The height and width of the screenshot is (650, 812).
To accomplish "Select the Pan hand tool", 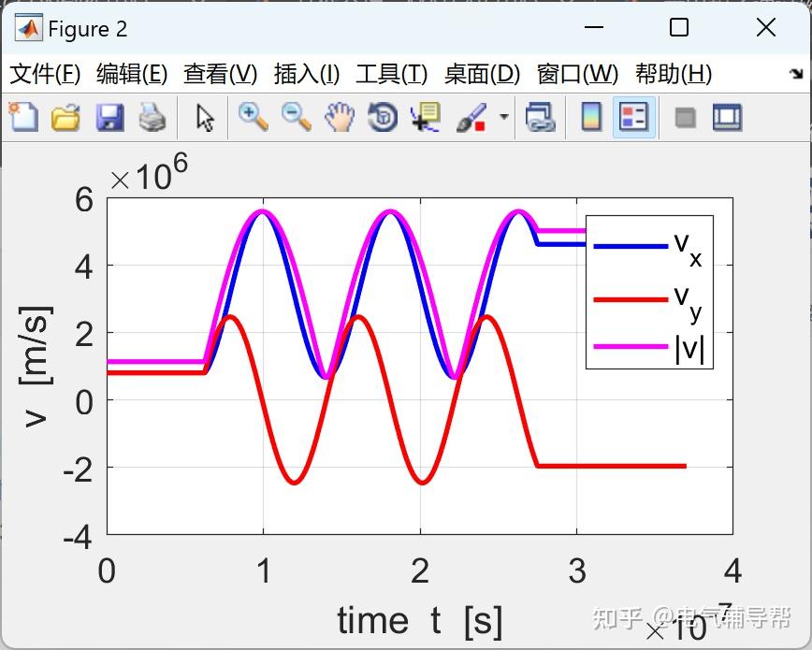I will [x=340, y=117].
